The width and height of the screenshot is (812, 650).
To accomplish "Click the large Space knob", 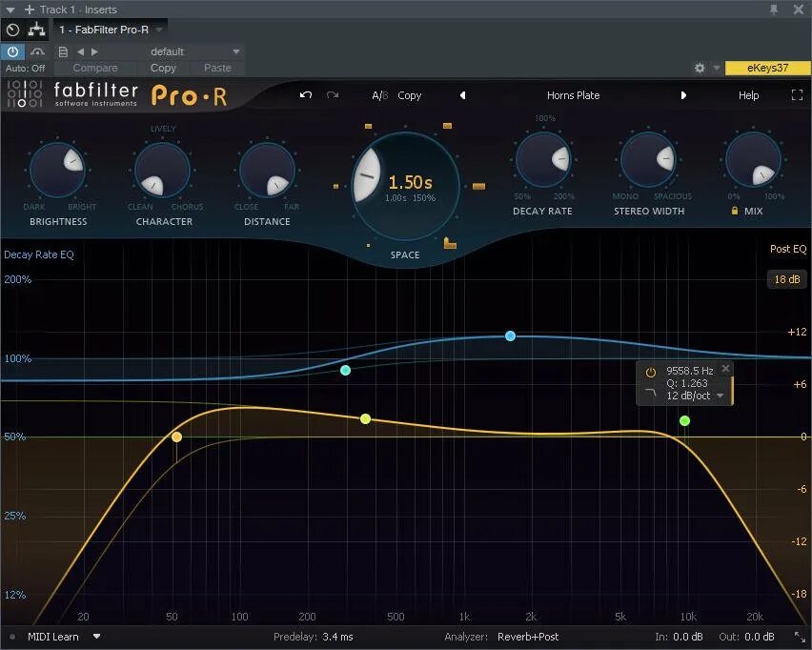I will click(405, 186).
